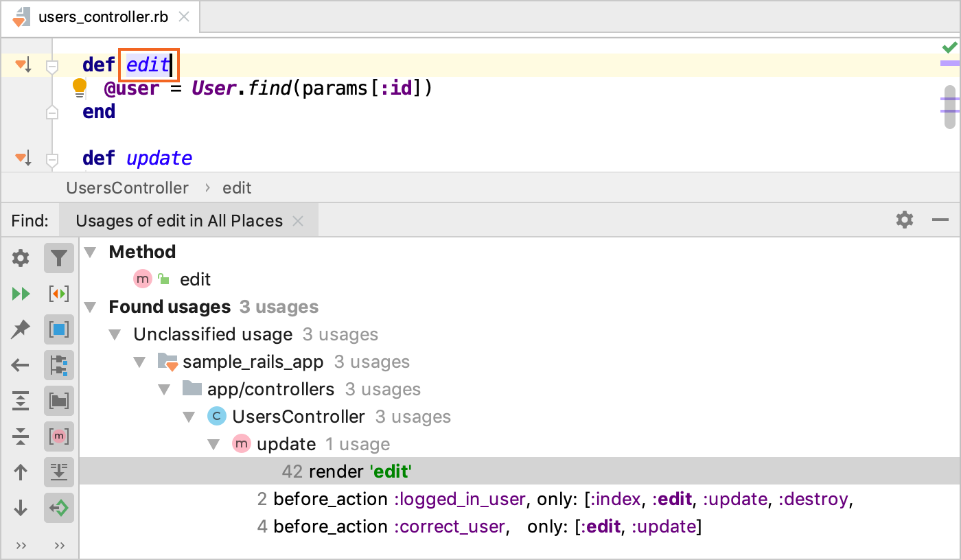This screenshot has width=961, height=560.
Task: Click overriding gutter marker beside def edit
Action: (x=23, y=66)
